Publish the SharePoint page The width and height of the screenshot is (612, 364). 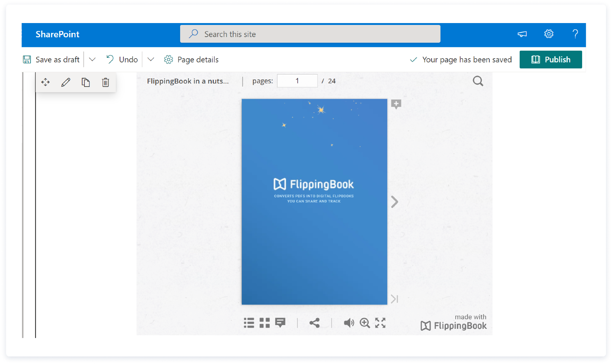[x=551, y=59]
